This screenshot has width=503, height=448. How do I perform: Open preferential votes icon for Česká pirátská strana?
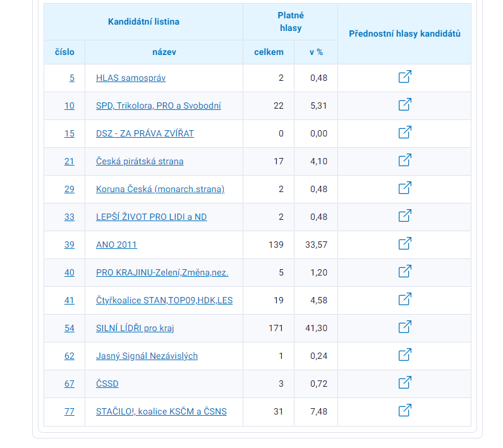404,160
